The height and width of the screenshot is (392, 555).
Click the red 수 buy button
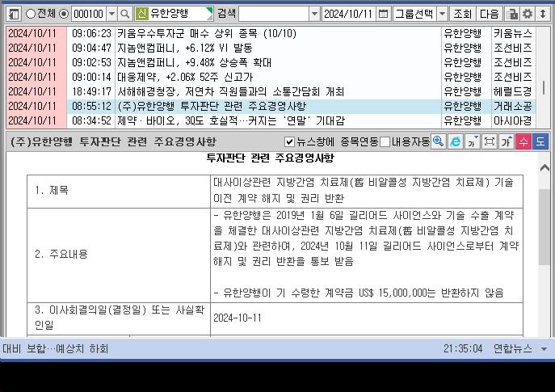(x=523, y=141)
